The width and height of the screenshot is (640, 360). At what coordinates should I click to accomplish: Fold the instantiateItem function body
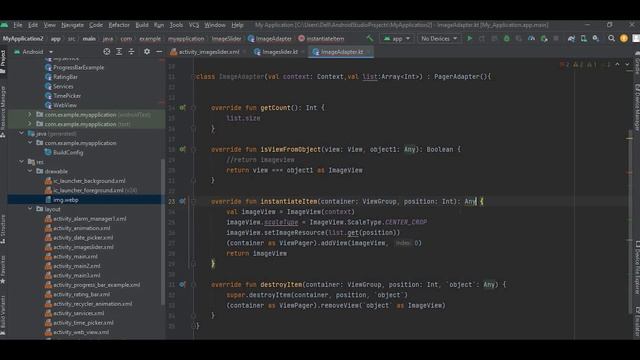193,201
